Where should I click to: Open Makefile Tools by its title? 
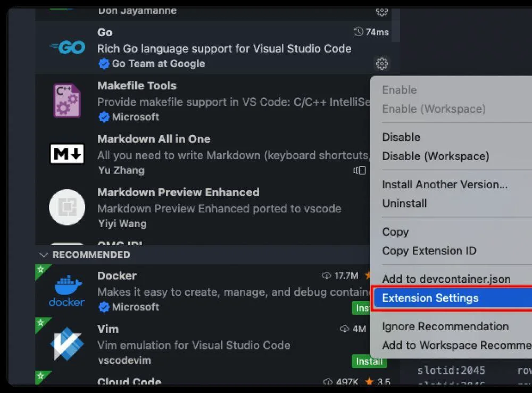coord(137,86)
